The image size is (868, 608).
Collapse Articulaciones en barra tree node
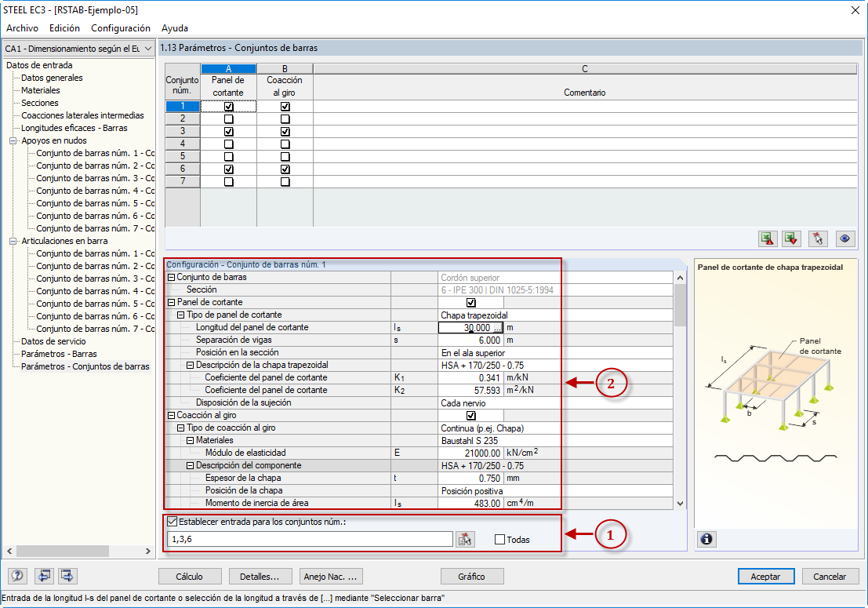pyautogui.click(x=13, y=241)
